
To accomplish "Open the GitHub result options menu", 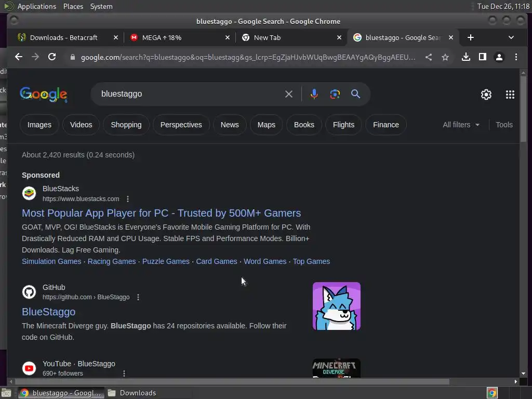I will [138, 297].
